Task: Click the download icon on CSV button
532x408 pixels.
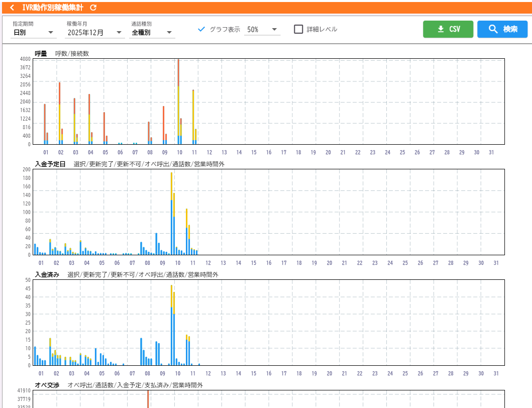Action: click(x=441, y=29)
